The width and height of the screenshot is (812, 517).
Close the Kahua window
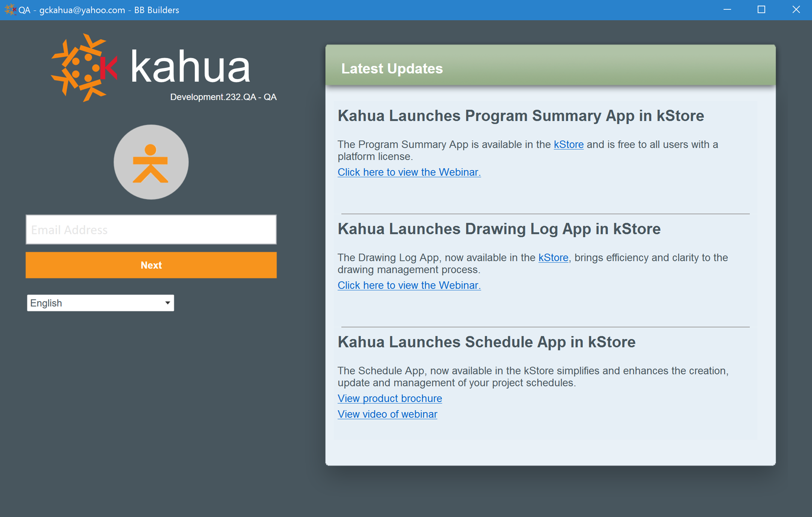pyautogui.click(x=796, y=10)
